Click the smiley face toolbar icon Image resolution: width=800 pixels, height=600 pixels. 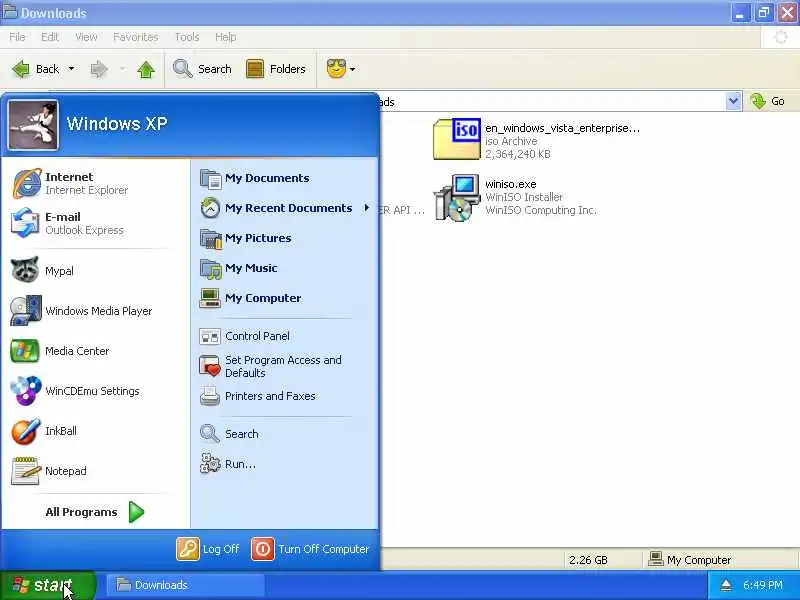tap(336, 69)
